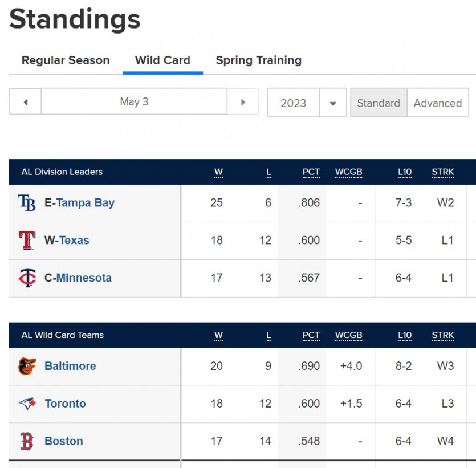
Task: Click the Baltimore Orioles logo icon
Action: point(27,366)
